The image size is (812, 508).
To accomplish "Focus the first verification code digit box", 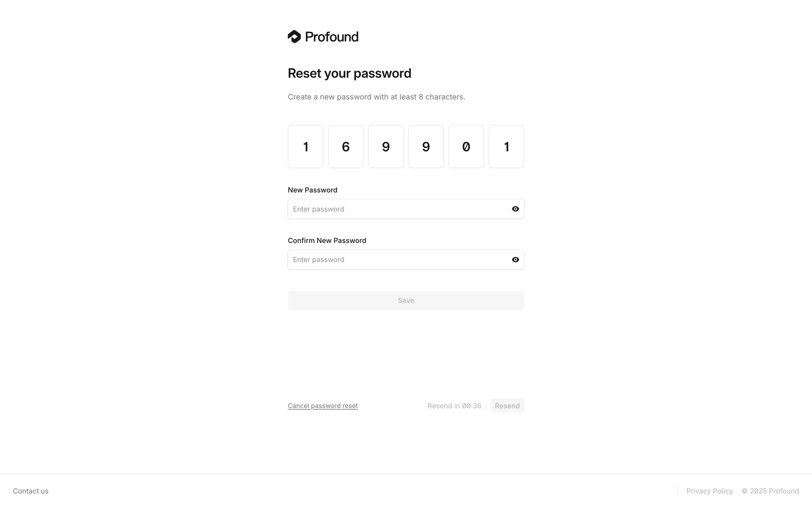I will tap(305, 146).
